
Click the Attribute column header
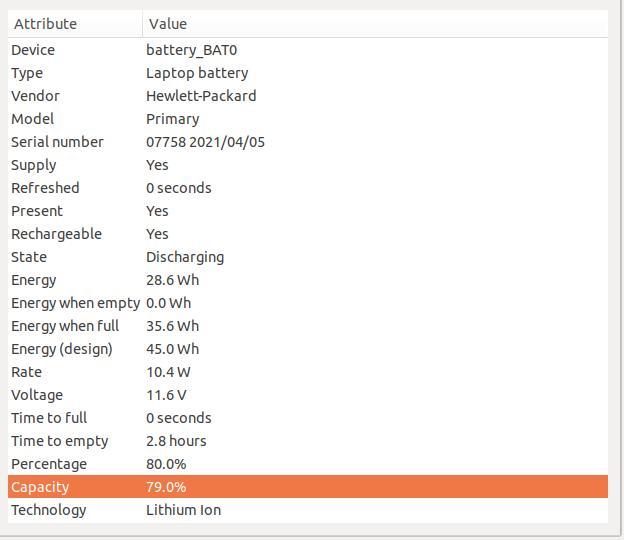75,24
